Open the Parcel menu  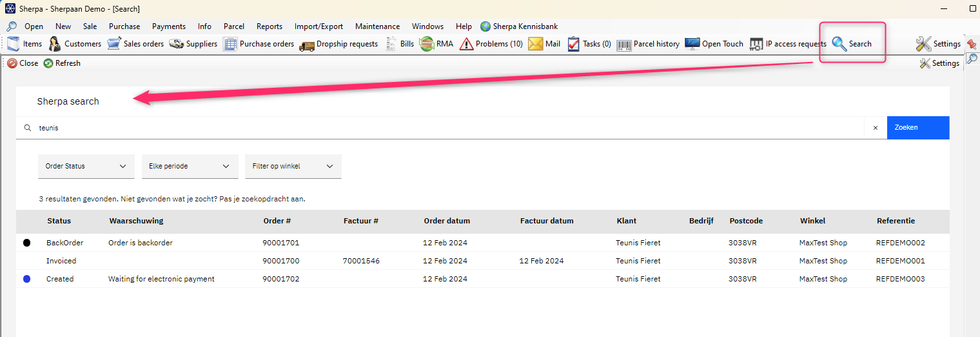(234, 26)
